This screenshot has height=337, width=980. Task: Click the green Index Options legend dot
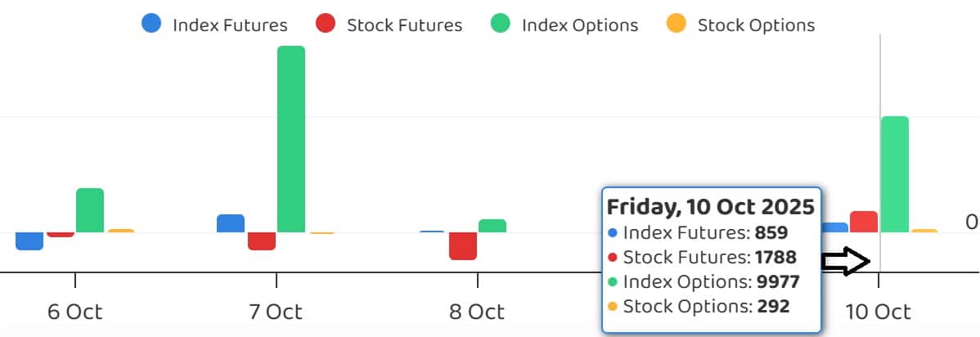(501, 24)
